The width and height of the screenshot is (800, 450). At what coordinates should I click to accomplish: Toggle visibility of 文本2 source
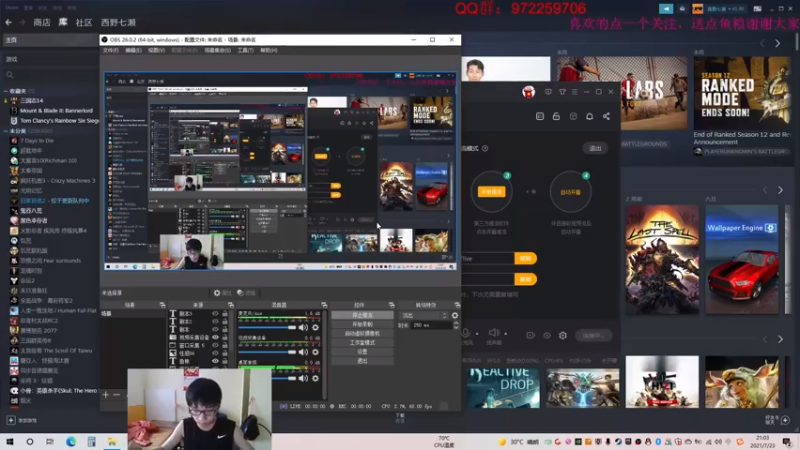(215, 321)
